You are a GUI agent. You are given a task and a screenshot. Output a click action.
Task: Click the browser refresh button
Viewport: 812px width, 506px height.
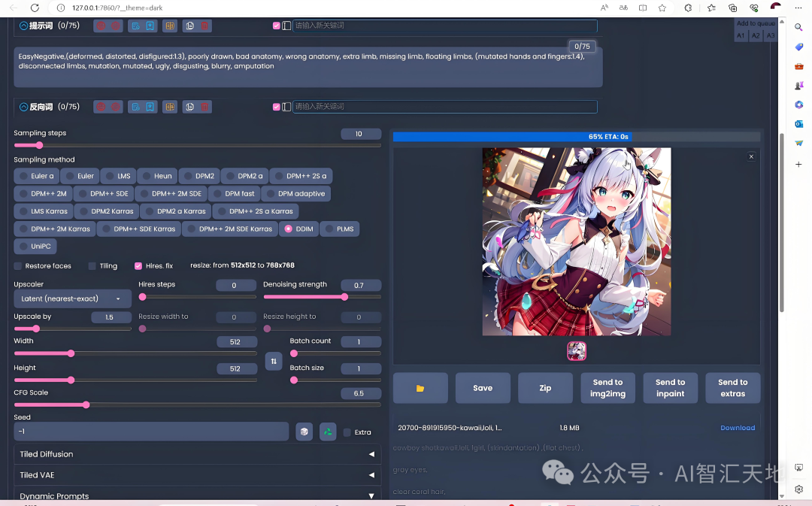click(35, 8)
